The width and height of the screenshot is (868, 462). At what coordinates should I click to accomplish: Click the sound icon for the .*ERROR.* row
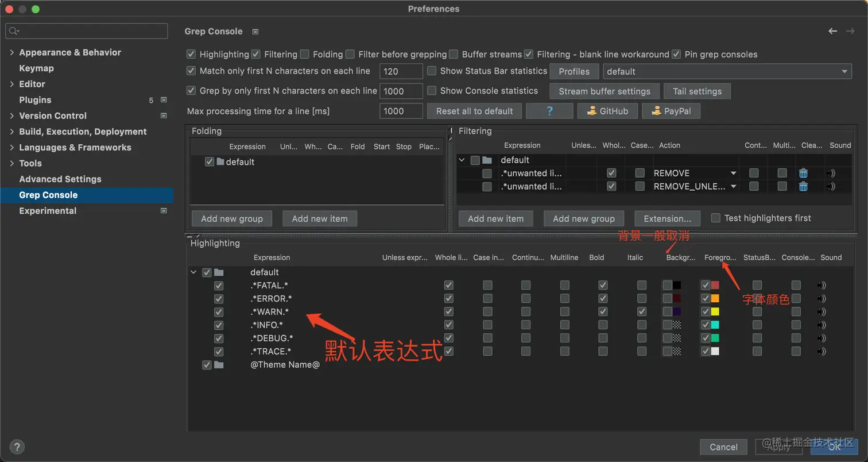click(x=822, y=299)
